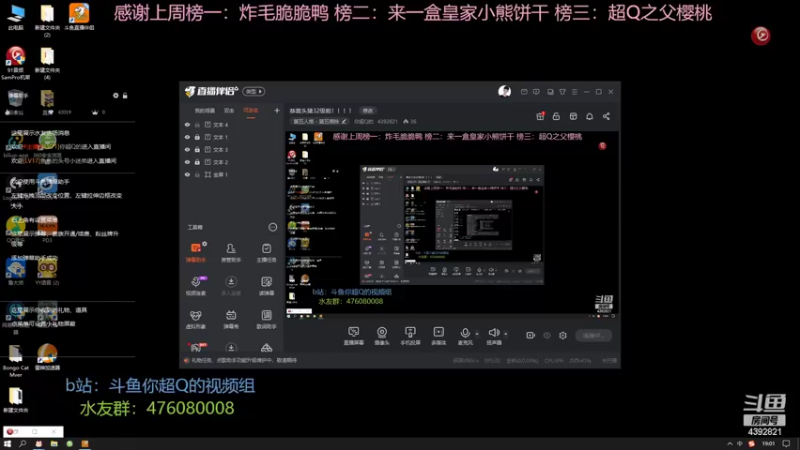This screenshot has height=450, width=800.
Task: Open the hamburger menu in title bar
Action: pos(574,92)
